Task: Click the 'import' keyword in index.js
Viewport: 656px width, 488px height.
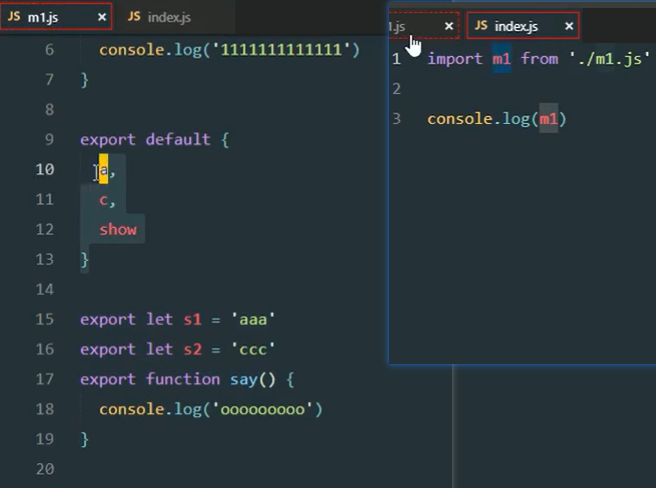Action: point(455,59)
